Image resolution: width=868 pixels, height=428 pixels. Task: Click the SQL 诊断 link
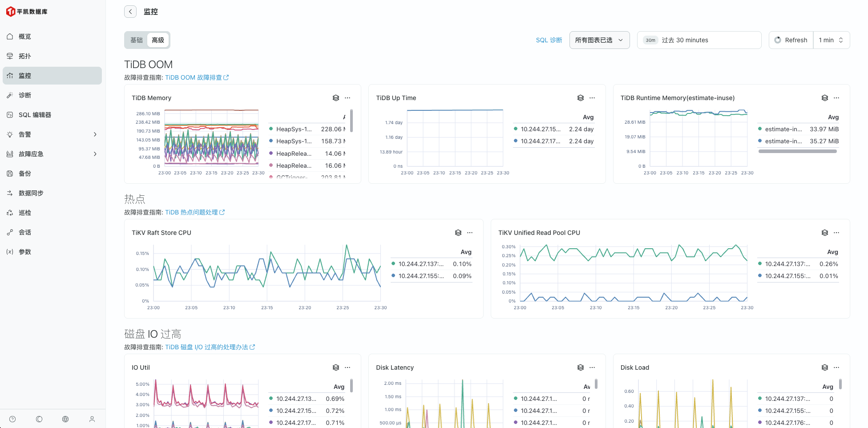549,40
